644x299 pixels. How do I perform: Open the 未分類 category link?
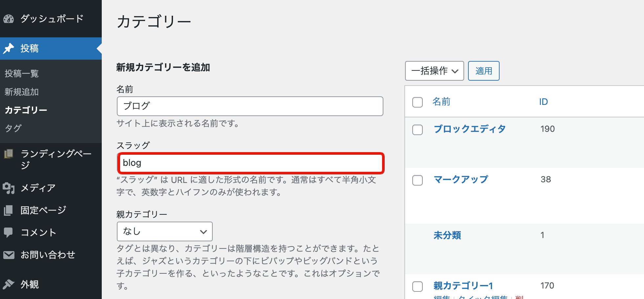[x=447, y=235]
